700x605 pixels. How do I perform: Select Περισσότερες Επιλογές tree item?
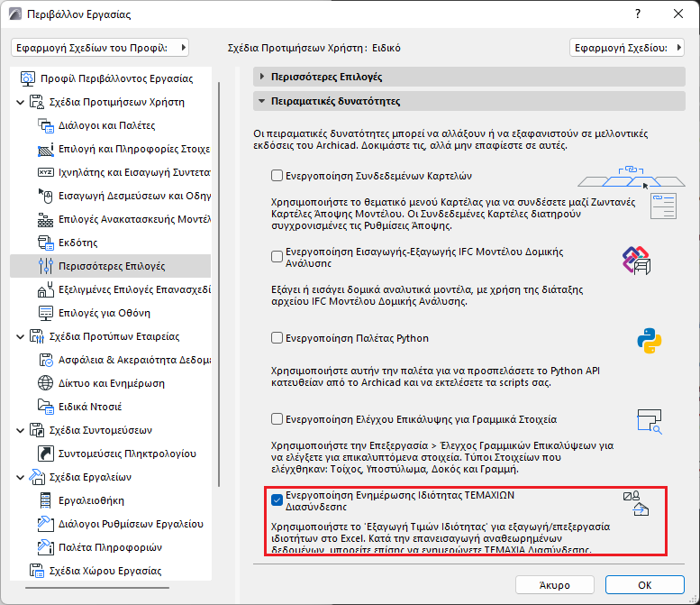tap(112, 266)
